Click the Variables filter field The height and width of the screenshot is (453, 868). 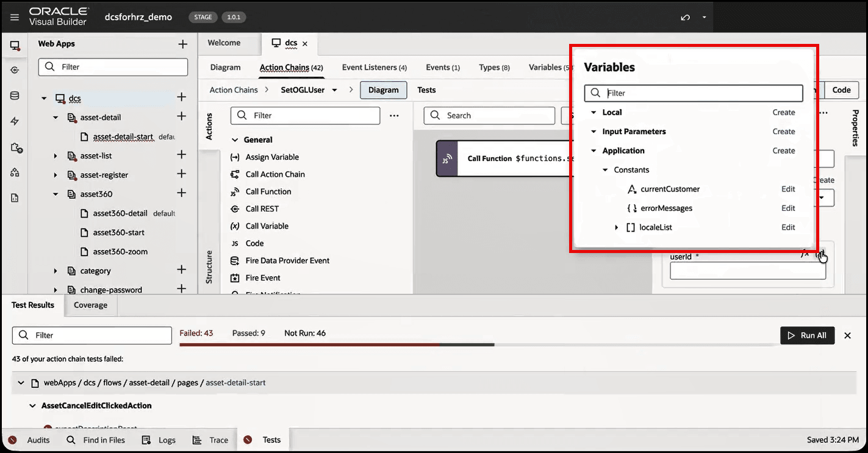[x=694, y=93]
